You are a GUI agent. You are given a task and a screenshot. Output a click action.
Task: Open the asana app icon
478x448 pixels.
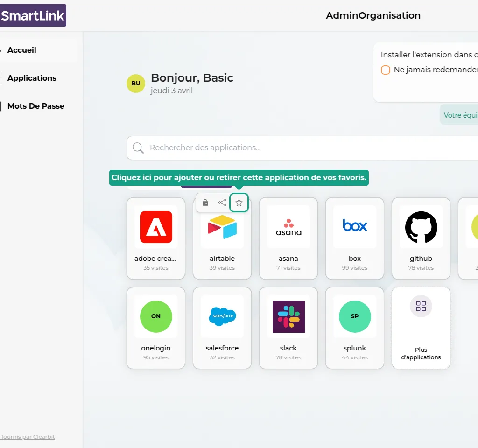[288, 228]
